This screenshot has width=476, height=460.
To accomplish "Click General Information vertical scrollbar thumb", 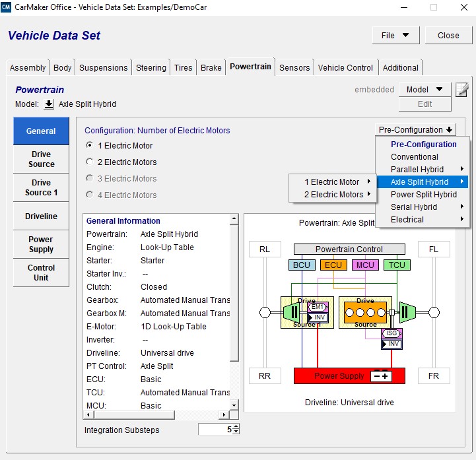I will click(x=234, y=293).
